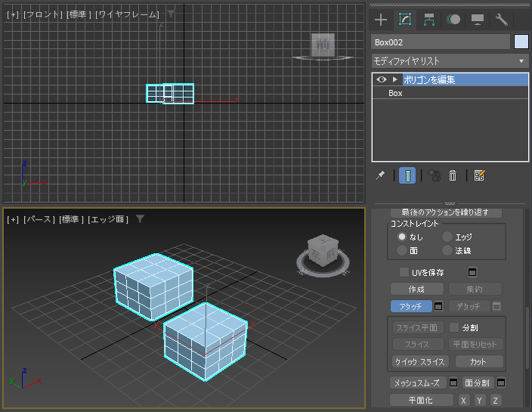Click the perspective viewport ViewCube

(323, 249)
